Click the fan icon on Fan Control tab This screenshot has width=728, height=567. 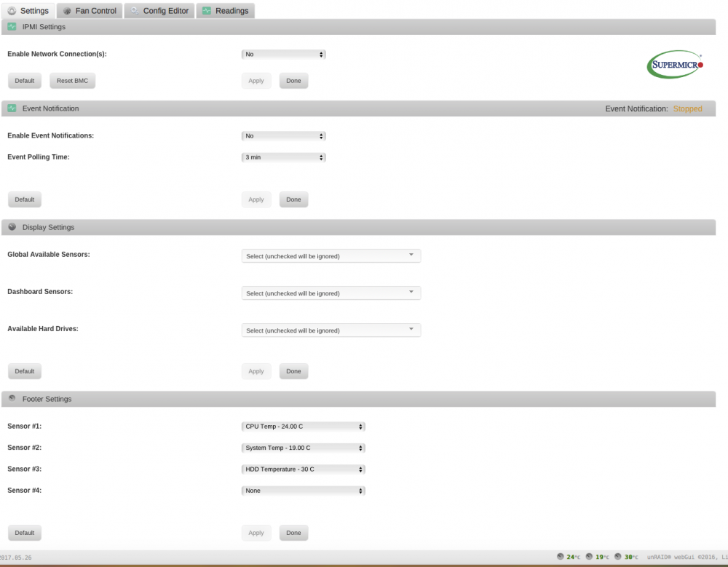[67, 11]
